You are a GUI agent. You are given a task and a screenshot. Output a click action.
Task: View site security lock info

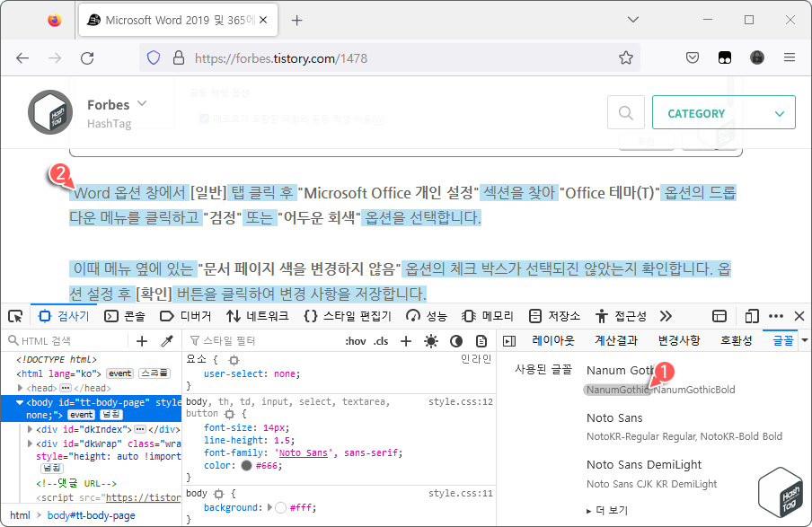click(x=179, y=57)
